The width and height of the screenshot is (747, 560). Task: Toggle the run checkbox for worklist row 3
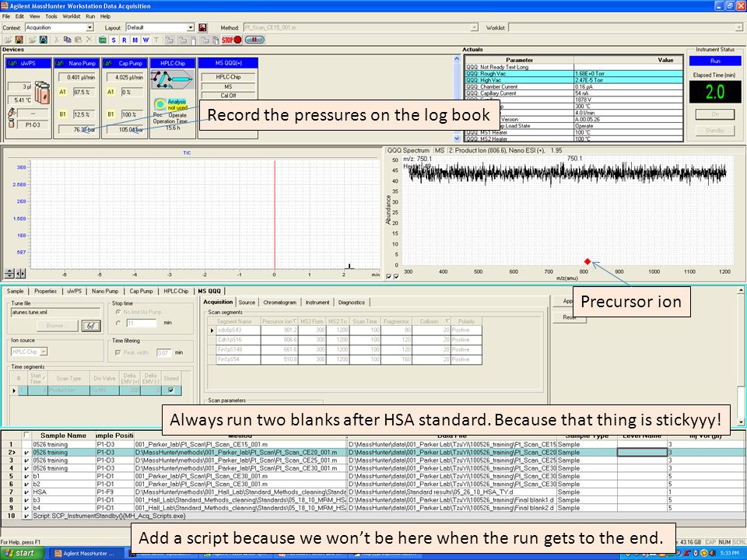26,460
